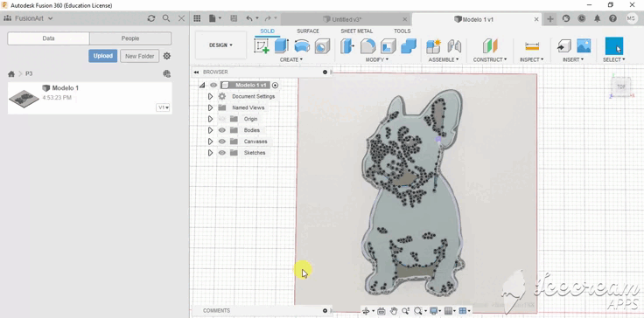Open project details on the web
644x318 pixels.
pyautogui.click(x=166, y=73)
